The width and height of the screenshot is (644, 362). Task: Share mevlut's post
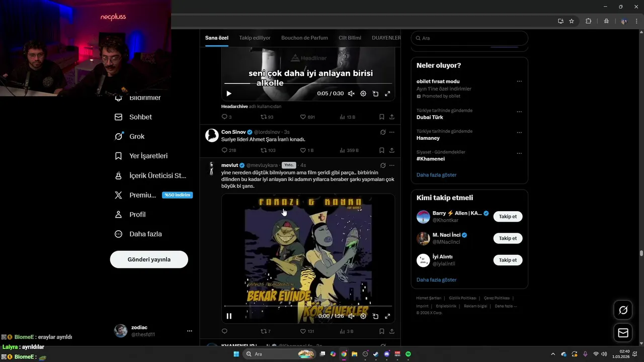coord(392,331)
